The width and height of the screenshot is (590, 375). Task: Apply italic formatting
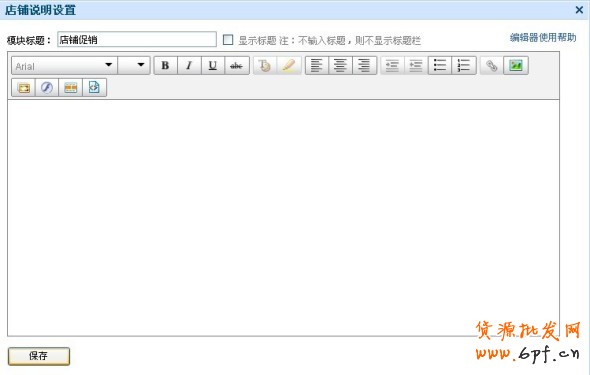pos(189,66)
